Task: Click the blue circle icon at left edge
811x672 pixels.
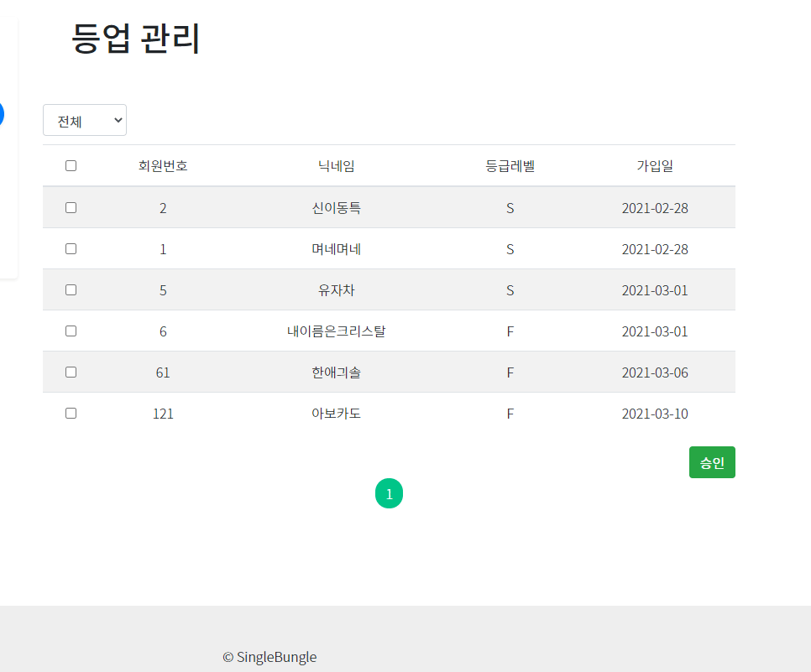Action: click(x=3, y=114)
